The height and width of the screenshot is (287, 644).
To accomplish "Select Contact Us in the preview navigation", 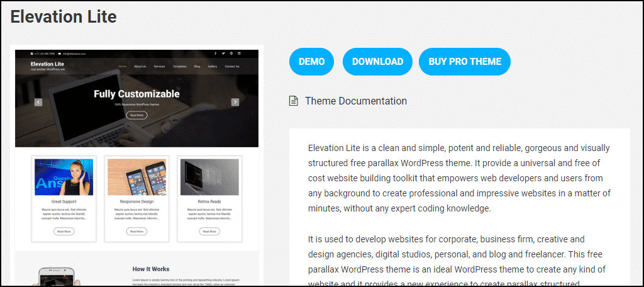I will click(x=232, y=66).
